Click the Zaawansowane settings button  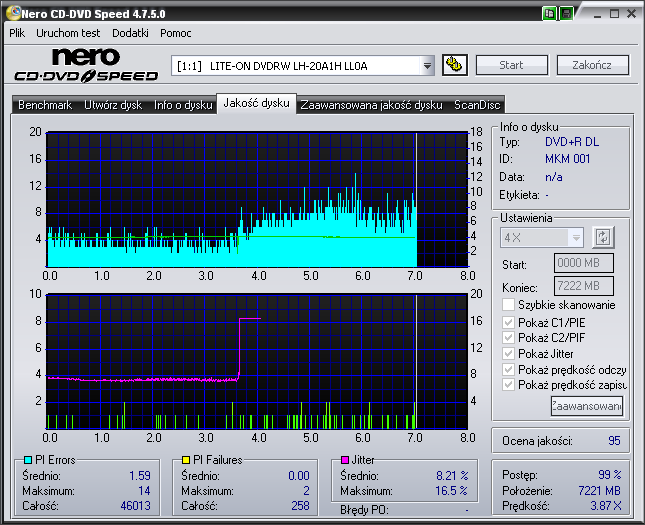click(587, 406)
